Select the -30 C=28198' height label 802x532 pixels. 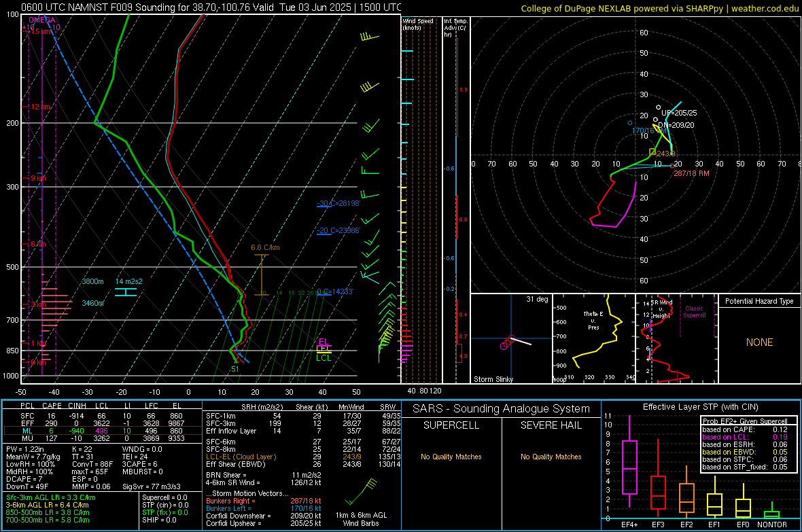pos(338,204)
